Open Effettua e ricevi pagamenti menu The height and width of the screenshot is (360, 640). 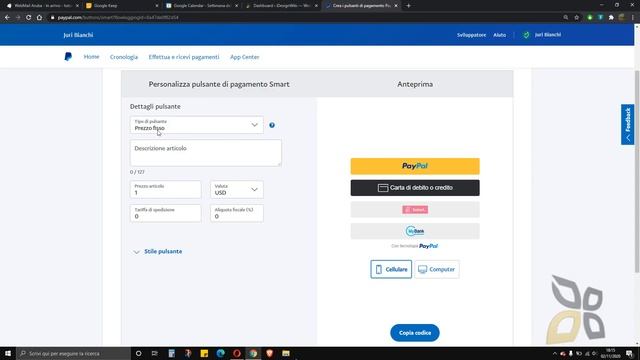(x=184, y=57)
